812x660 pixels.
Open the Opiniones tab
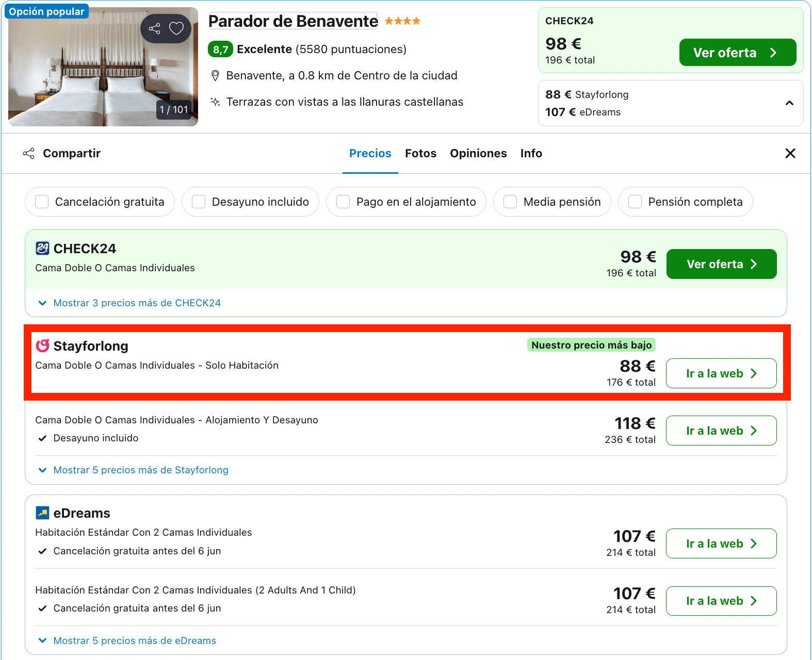[478, 153]
